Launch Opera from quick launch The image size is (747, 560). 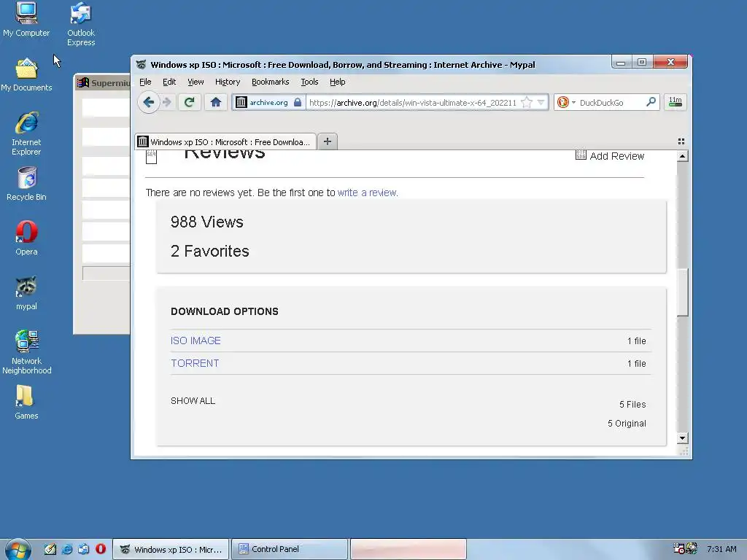click(x=101, y=549)
